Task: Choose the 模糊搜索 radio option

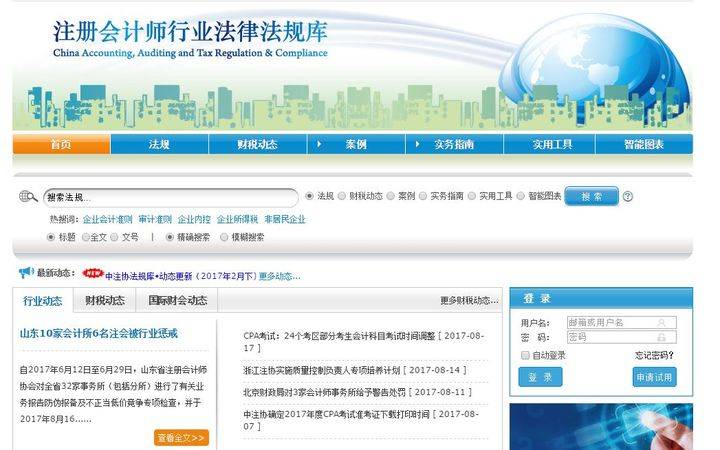Action: pyautogui.click(x=224, y=238)
